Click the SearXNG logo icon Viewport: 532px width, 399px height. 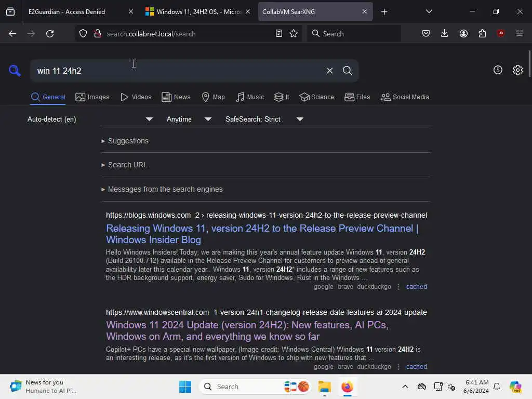coord(15,70)
